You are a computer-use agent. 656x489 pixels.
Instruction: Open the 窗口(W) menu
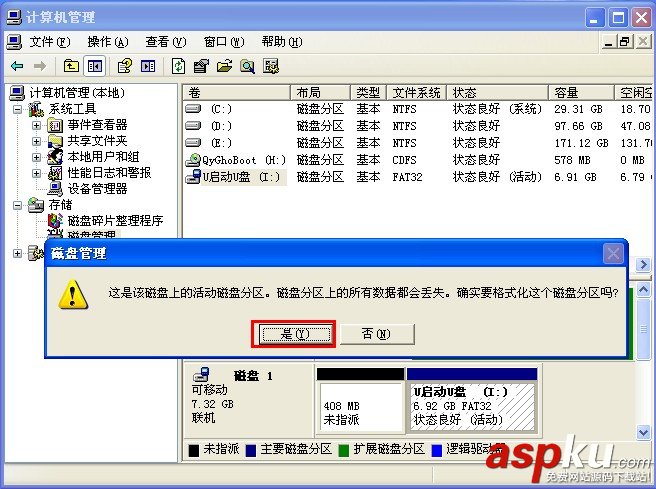tap(224, 42)
